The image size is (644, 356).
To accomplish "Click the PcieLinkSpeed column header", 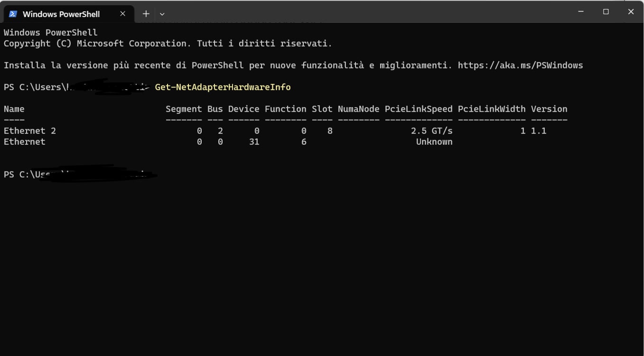I will pyautogui.click(x=419, y=109).
